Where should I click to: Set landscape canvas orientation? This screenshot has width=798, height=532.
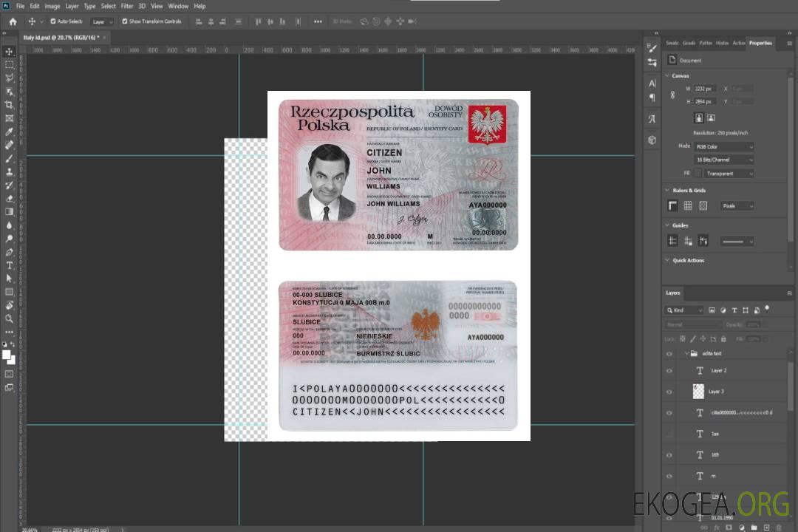(711, 117)
